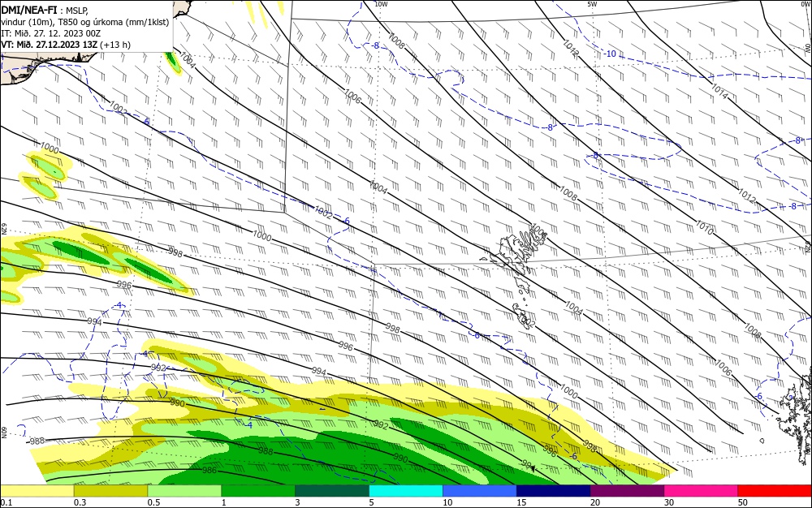Click the legend value "30"

coord(669,502)
